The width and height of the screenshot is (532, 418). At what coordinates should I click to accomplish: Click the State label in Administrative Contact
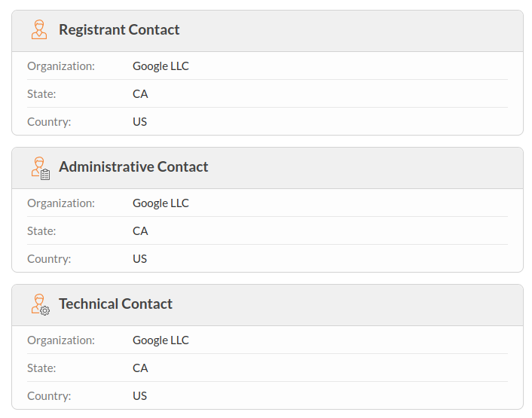click(x=41, y=231)
